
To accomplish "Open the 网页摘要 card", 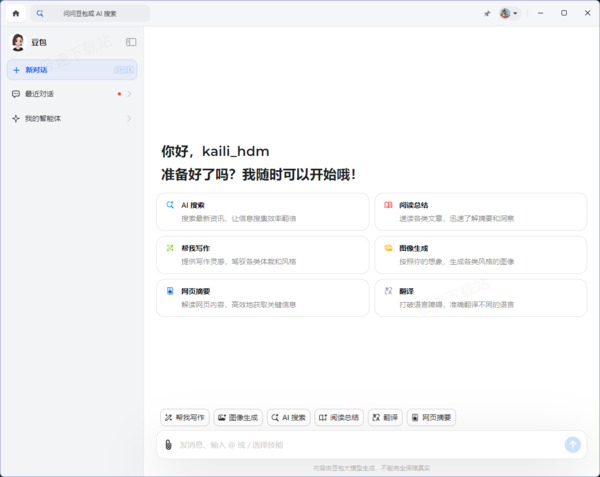I will [x=263, y=298].
